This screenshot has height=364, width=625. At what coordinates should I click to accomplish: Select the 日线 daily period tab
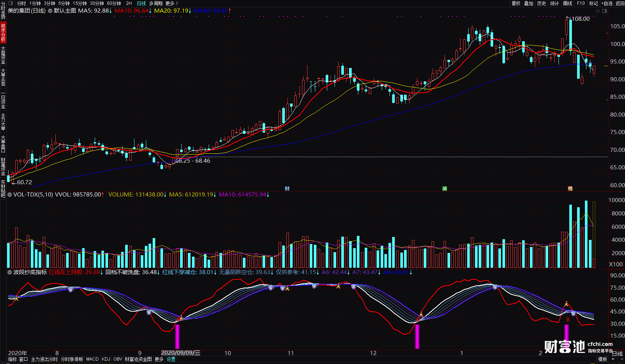click(141, 3)
